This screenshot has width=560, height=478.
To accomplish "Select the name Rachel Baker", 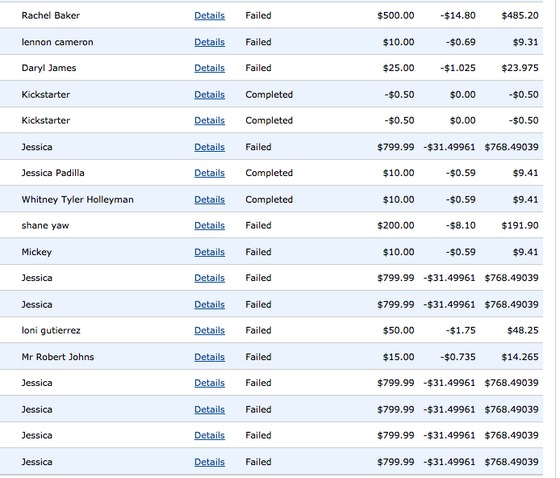I will click(x=51, y=16).
